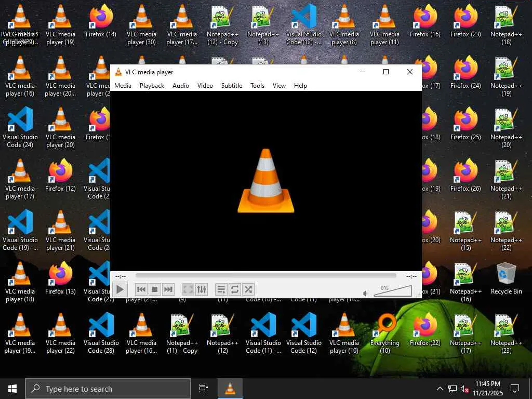Select Firefox (25) desktop shortcut
This screenshot has width=532, height=399.
pos(465,124)
